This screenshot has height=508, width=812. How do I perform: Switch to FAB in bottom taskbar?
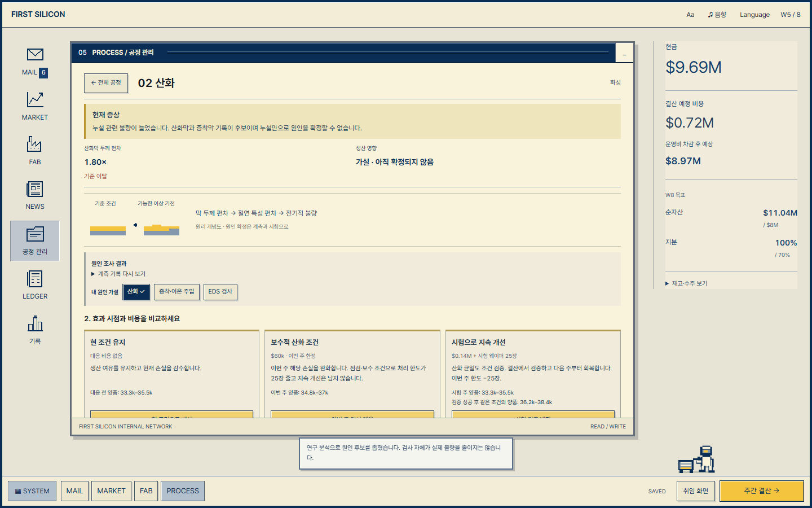coord(146,491)
